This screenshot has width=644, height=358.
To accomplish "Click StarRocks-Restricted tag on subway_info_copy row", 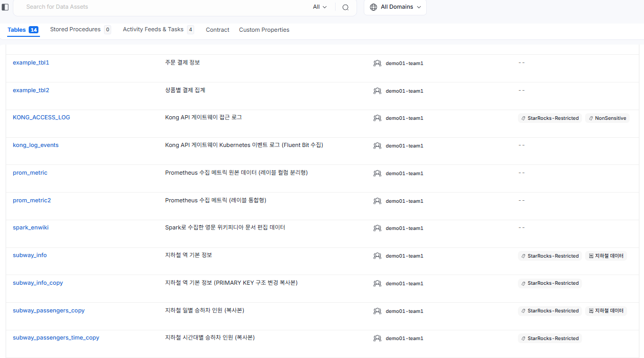I will [x=550, y=283].
